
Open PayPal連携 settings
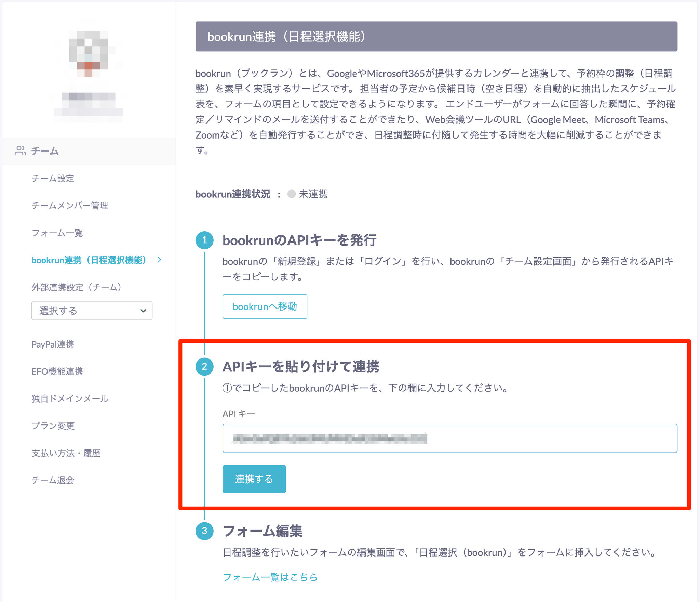click(53, 344)
